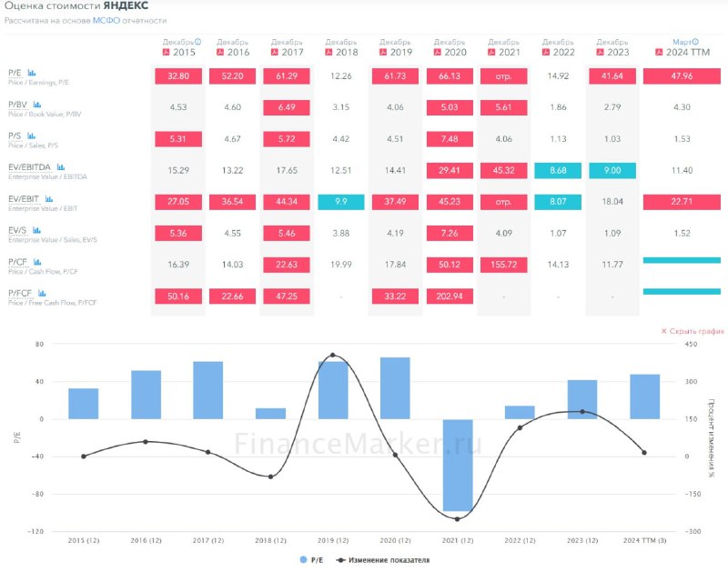The image size is (728, 572).
Task: Click the x-axis label 2022 (12)
Action: 520,540
